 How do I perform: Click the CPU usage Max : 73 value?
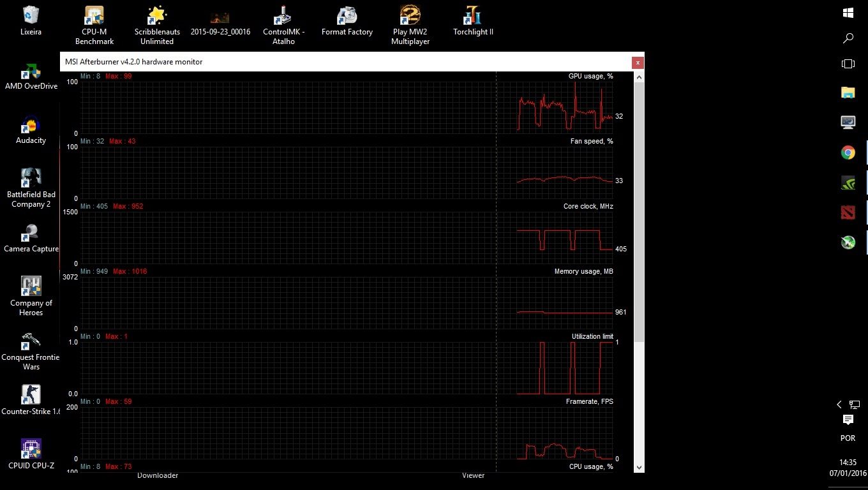tap(119, 466)
